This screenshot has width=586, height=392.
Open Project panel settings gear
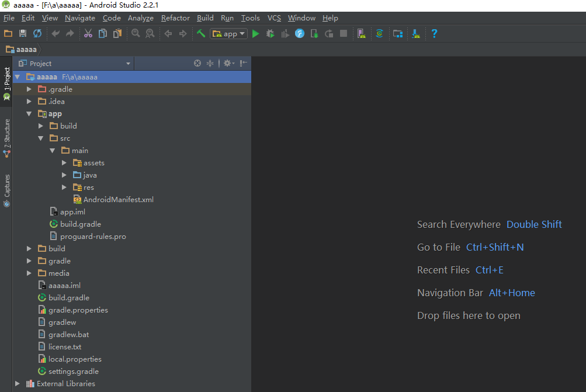[x=228, y=63]
